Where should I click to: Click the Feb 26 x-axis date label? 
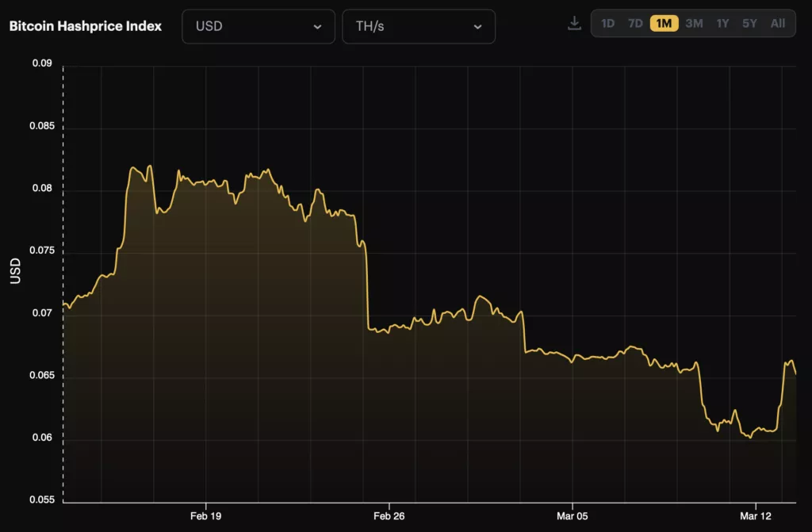coord(389,516)
